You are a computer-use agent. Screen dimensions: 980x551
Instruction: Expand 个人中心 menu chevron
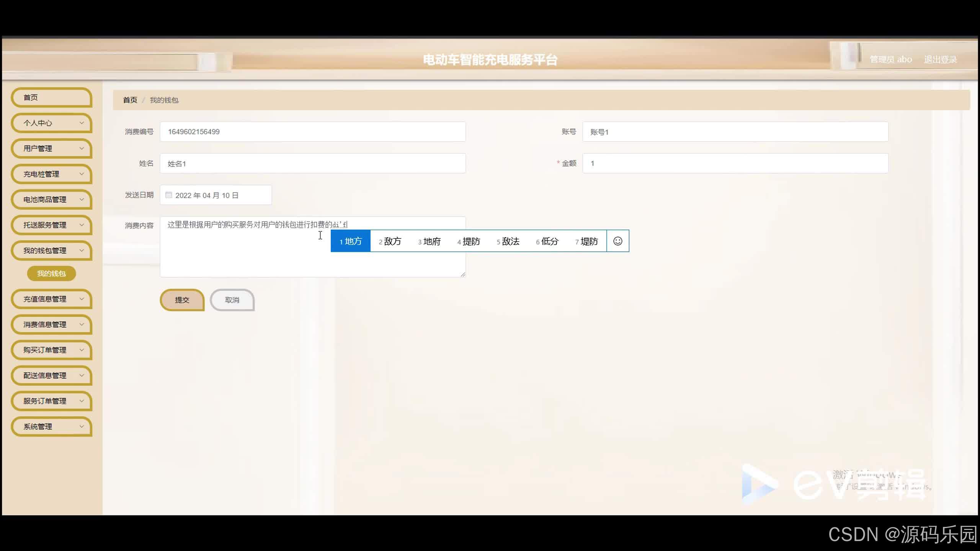[82, 123]
